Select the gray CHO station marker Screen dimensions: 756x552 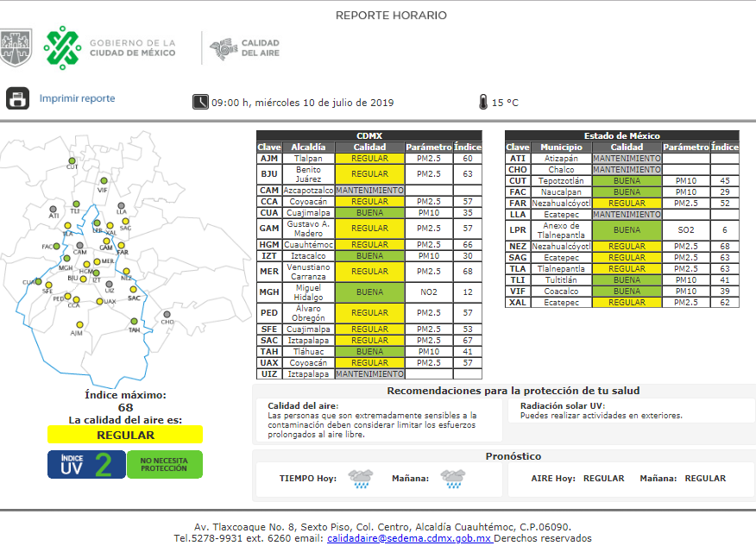(167, 315)
